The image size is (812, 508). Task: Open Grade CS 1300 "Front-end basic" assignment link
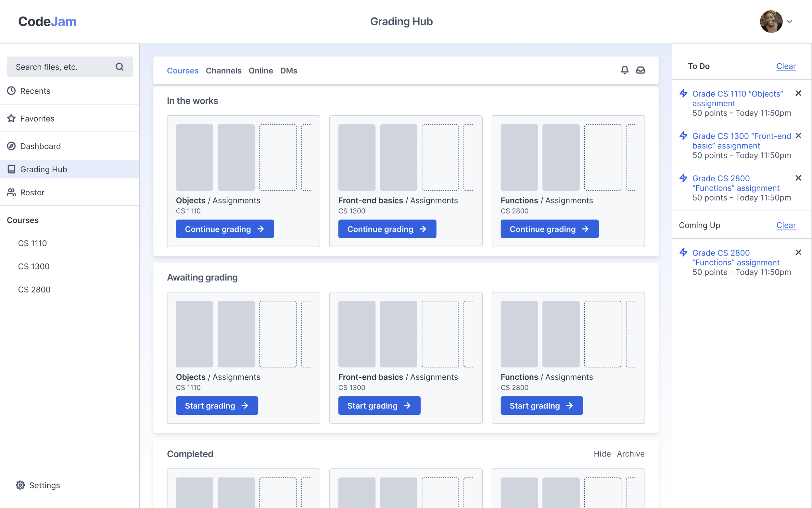(742, 141)
